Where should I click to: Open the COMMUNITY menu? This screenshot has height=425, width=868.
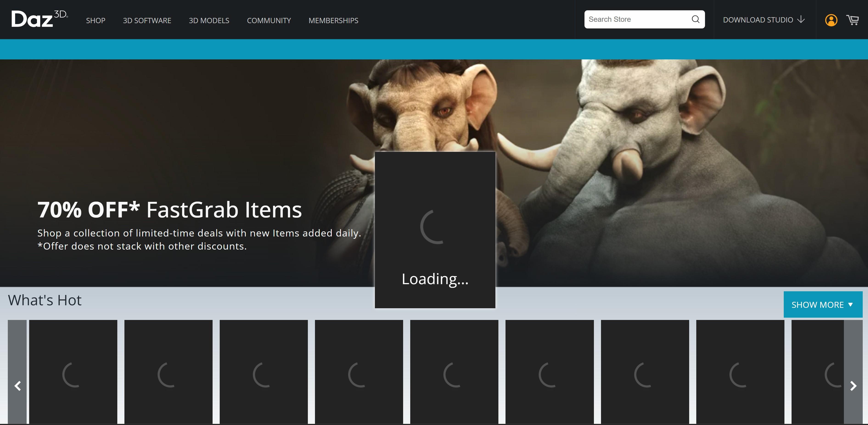(269, 21)
